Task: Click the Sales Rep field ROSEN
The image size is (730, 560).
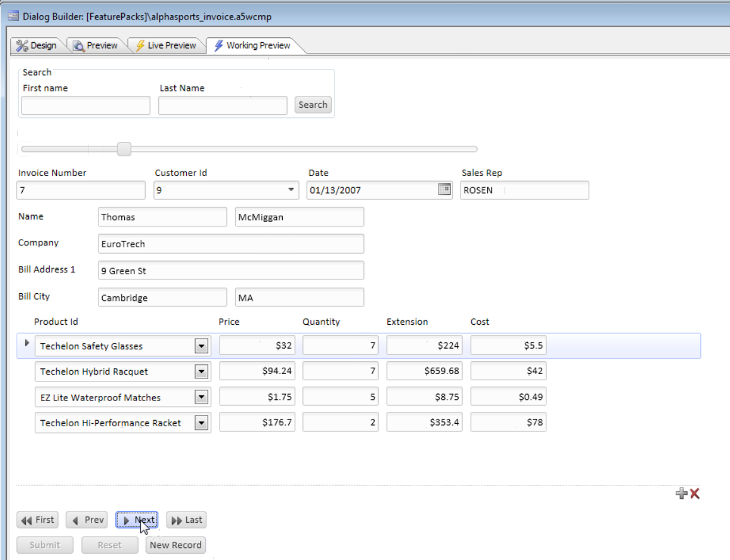Action: click(525, 190)
